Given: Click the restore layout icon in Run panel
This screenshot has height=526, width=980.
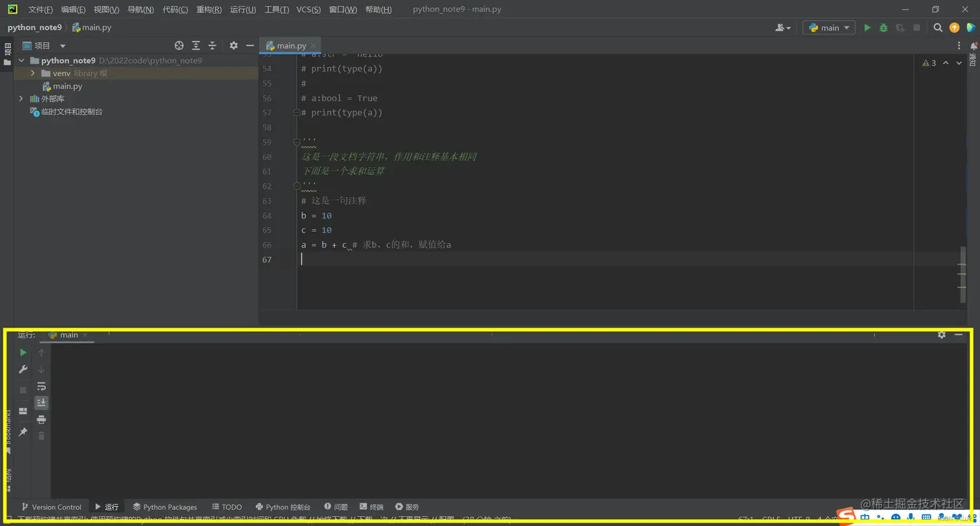Looking at the screenshot, I should [23, 411].
